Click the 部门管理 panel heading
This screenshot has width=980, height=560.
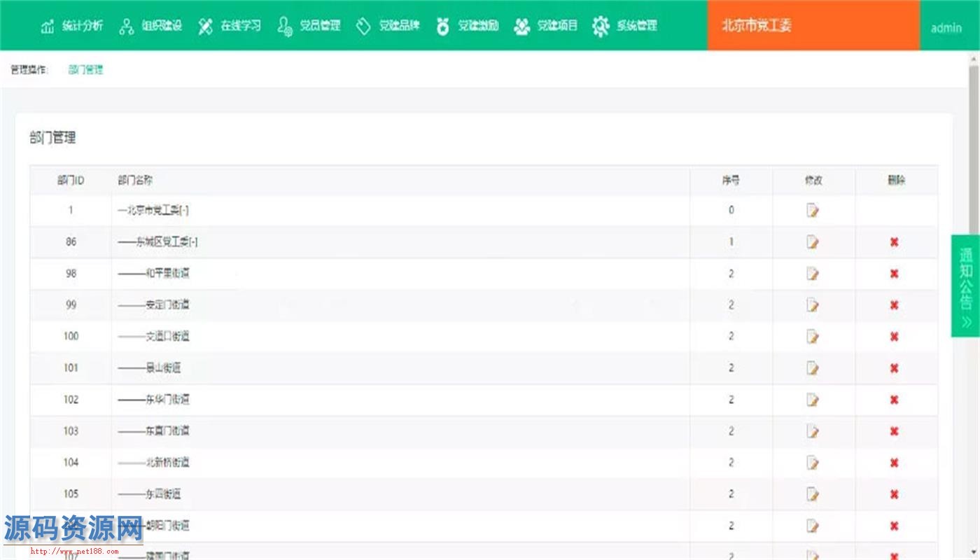point(52,138)
